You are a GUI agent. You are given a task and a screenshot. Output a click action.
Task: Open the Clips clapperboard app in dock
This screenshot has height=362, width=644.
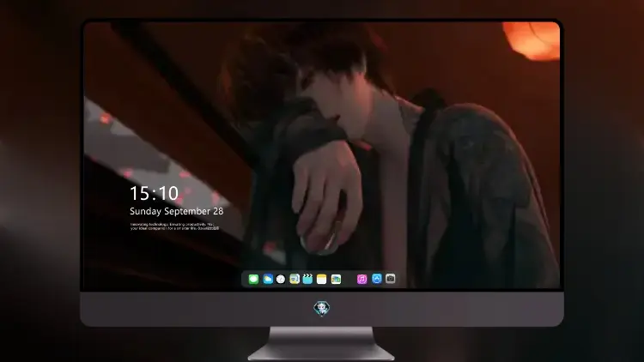tap(307, 279)
